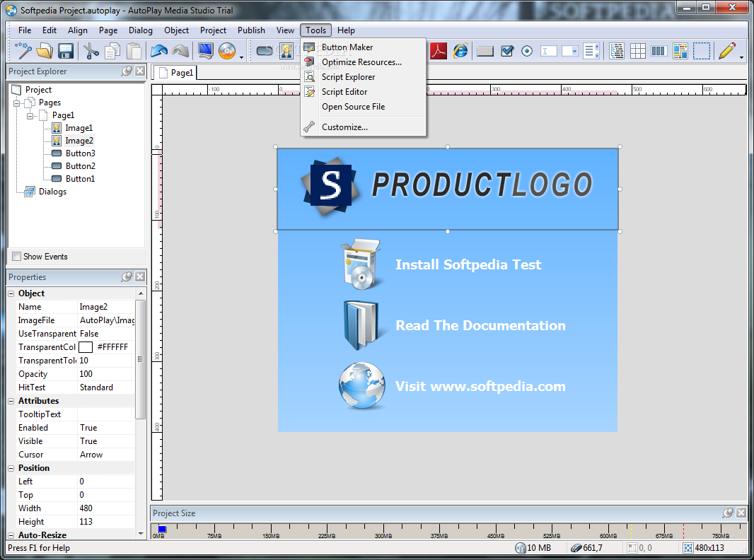Toggle the Project Explorer pin

(x=127, y=71)
